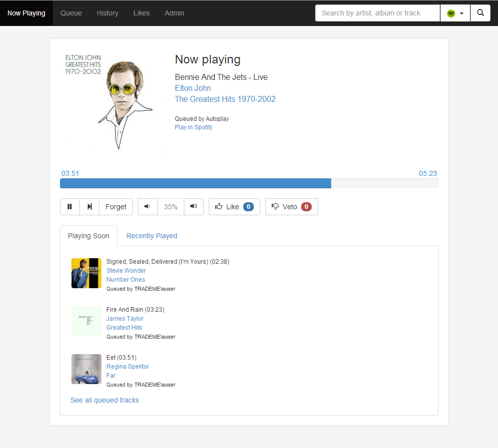
Task: Veto the current song
Action: pyautogui.click(x=292, y=207)
